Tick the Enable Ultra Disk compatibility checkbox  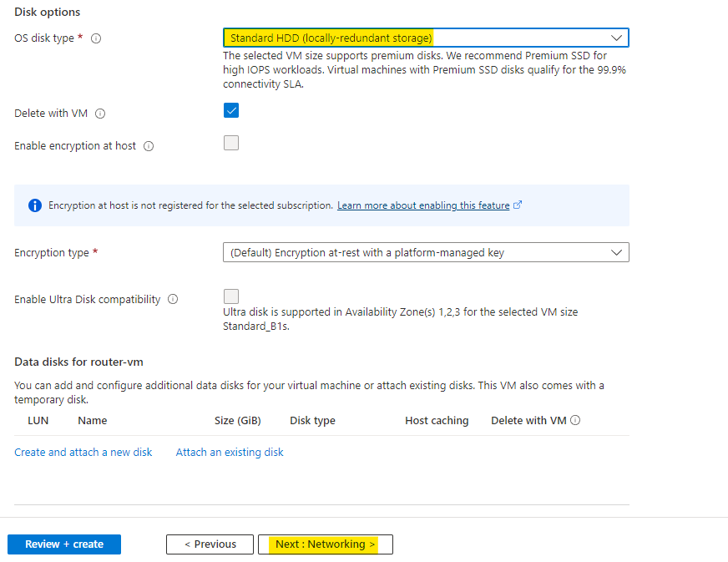[231, 296]
